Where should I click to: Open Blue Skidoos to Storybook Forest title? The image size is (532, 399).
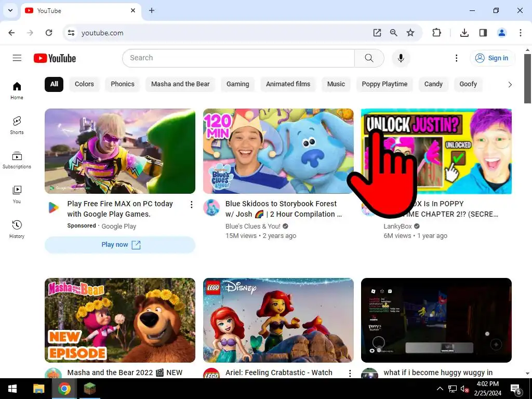click(284, 209)
